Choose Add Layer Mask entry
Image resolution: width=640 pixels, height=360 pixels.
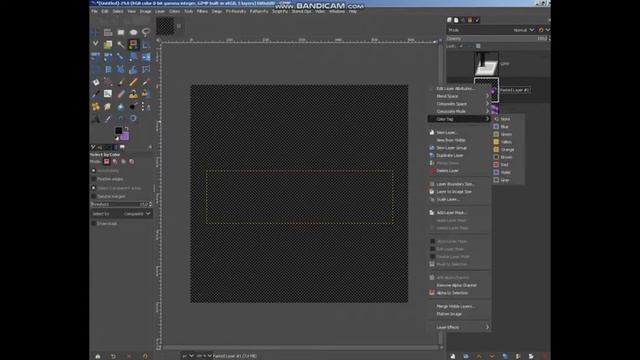coord(459,212)
